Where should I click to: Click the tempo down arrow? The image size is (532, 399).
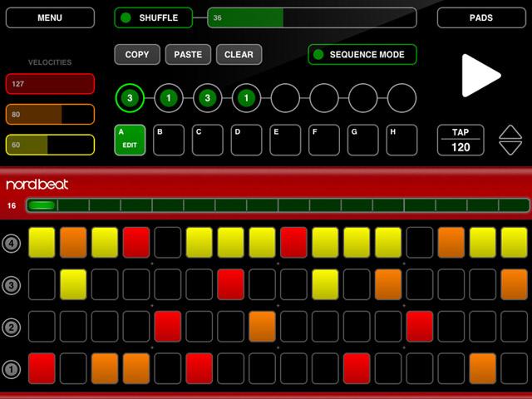(510, 148)
